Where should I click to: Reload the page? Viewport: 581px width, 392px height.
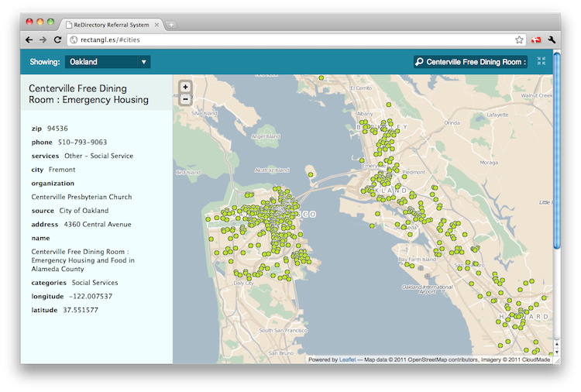point(57,40)
